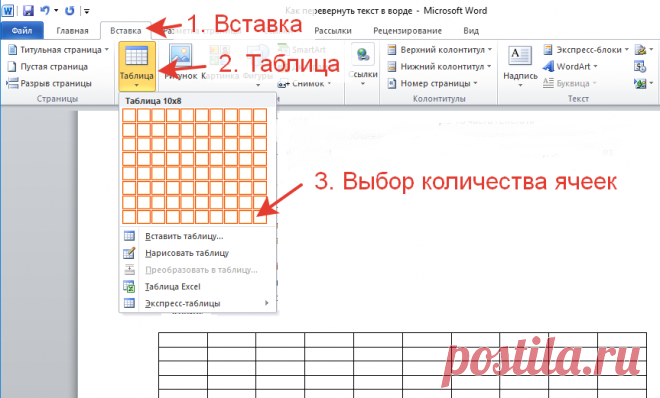Click the Word application icon in title bar
The width and height of the screenshot is (660, 398).
(x=8, y=10)
